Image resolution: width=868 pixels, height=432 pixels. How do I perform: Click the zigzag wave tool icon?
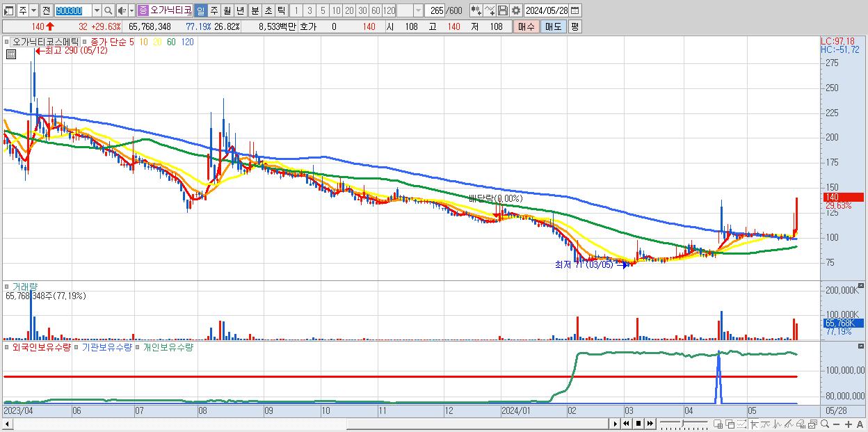778,424
